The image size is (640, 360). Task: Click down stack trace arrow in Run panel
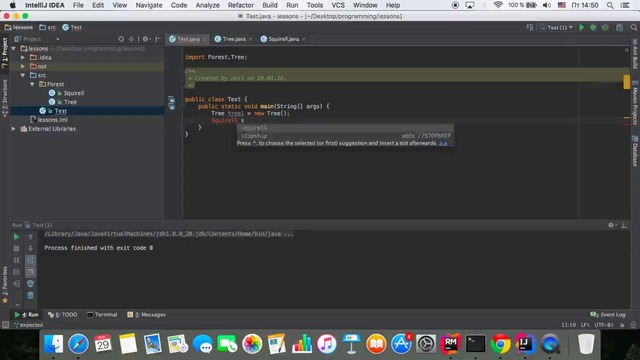coord(30,248)
